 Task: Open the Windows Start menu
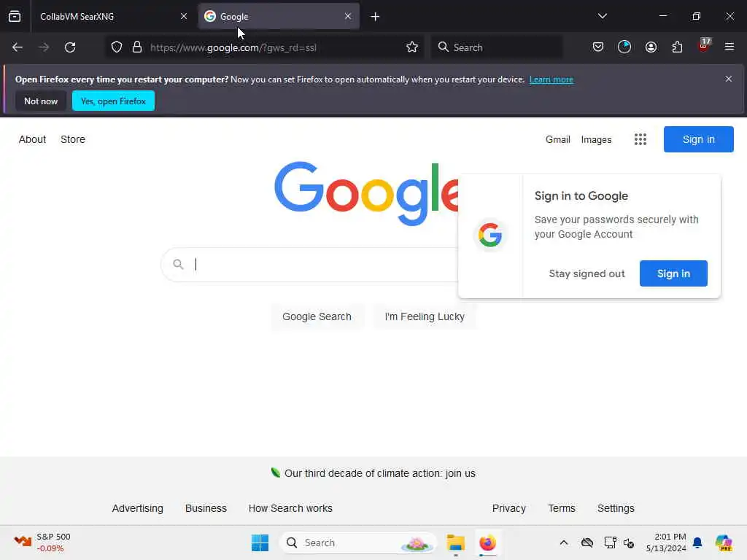click(260, 542)
